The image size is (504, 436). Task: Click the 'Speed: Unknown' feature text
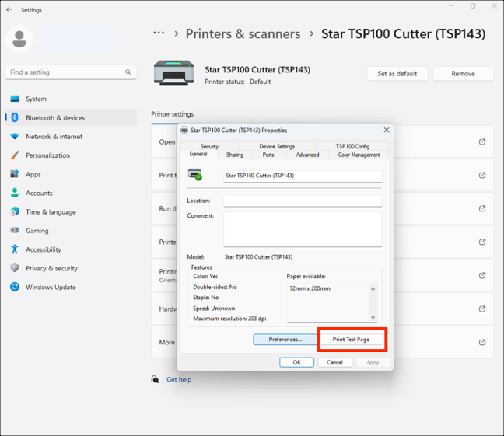click(x=214, y=308)
